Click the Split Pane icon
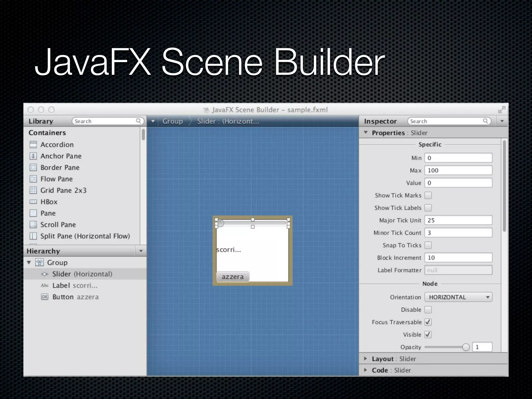Viewport: 532px width, 399px height. (33, 236)
